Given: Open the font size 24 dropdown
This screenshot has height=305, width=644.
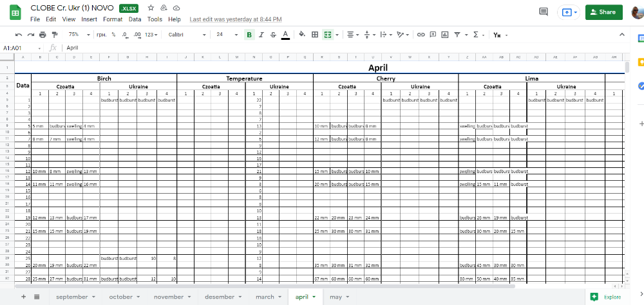Looking at the screenshot, I should click(x=225, y=35).
